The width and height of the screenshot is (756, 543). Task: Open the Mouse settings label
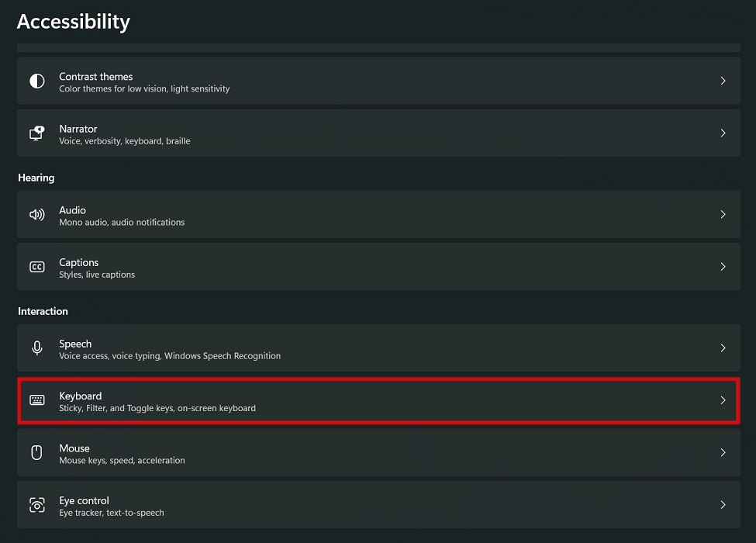[x=74, y=448]
